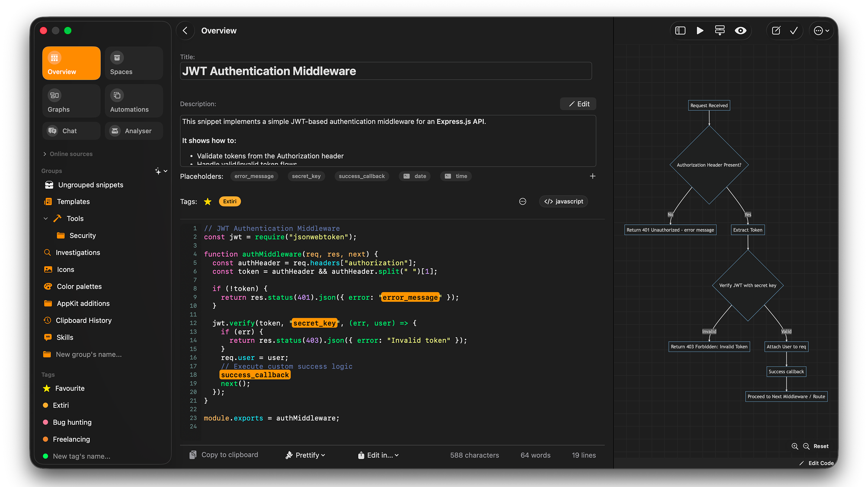Image resolution: width=868 pixels, height=487 pixels.
Task: Open the Prettify dropdown
Action: [305, 455]
